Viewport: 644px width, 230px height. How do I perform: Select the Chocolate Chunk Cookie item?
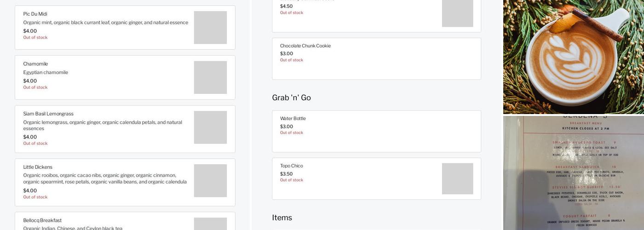click(x=305, y=46)
